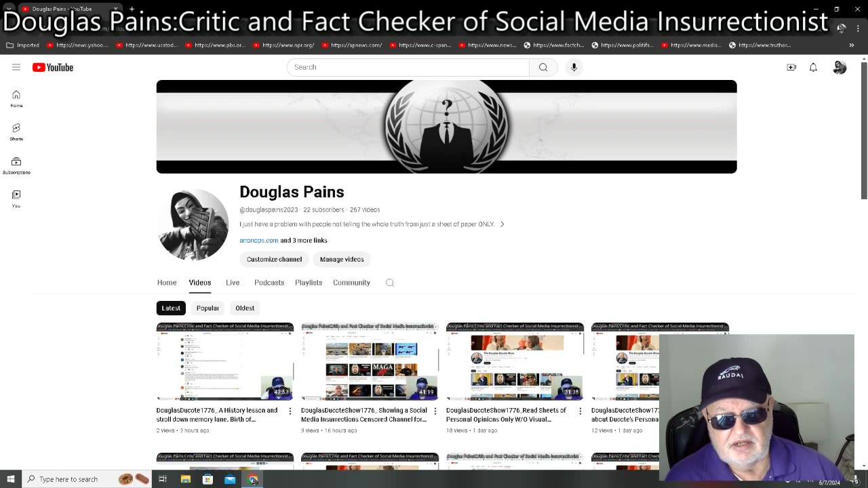Click the page vertical scrollbar
The image size is (868, 488).
[x=864, y=130]
